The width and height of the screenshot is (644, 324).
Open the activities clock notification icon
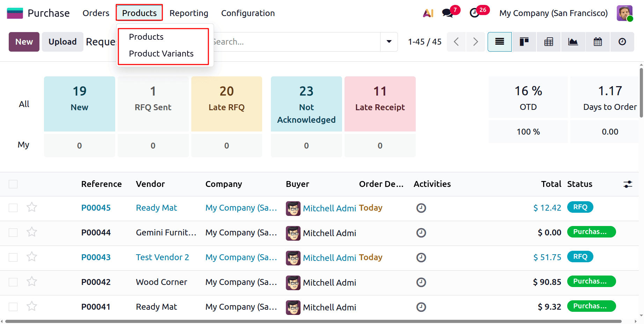point(475,13)
